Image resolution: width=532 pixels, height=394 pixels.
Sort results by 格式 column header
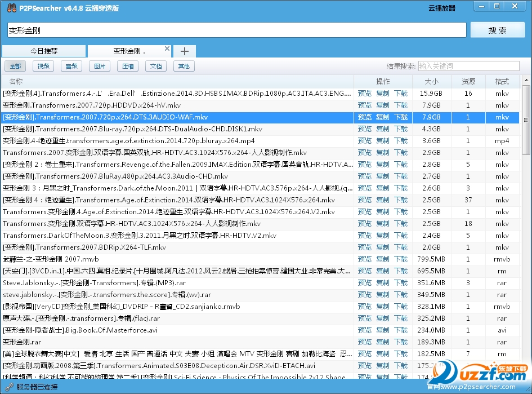coord(502,82)
